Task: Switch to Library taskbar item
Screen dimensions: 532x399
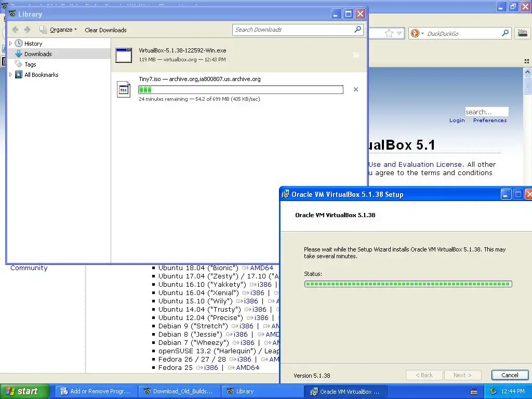Action: point(262,391)
